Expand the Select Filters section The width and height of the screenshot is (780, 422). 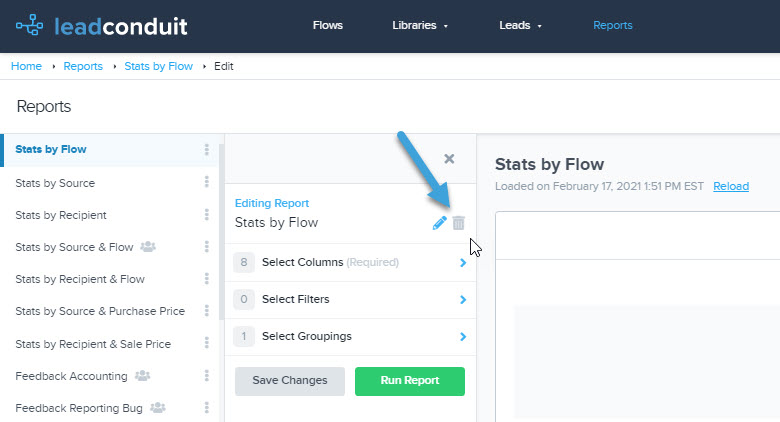[350, 299]
